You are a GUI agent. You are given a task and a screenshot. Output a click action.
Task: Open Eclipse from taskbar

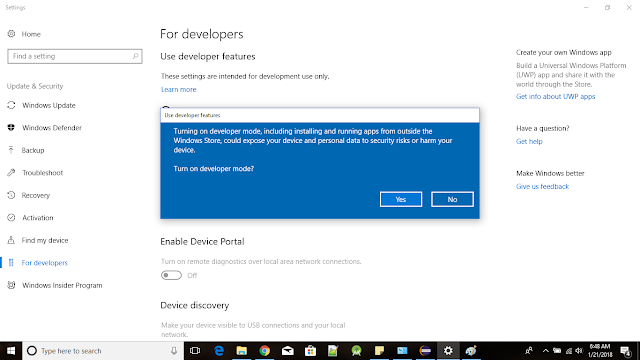[x=425, y=351]
